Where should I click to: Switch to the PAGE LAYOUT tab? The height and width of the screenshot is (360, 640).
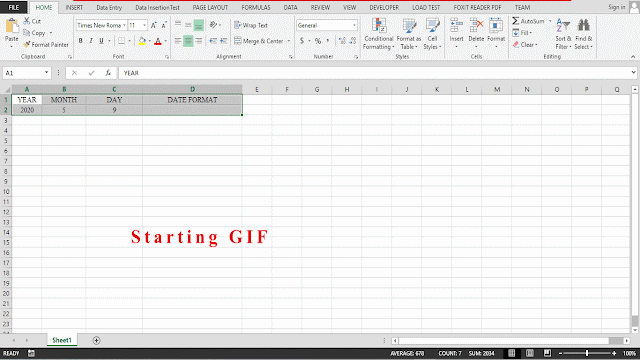[x=210, y=7]
